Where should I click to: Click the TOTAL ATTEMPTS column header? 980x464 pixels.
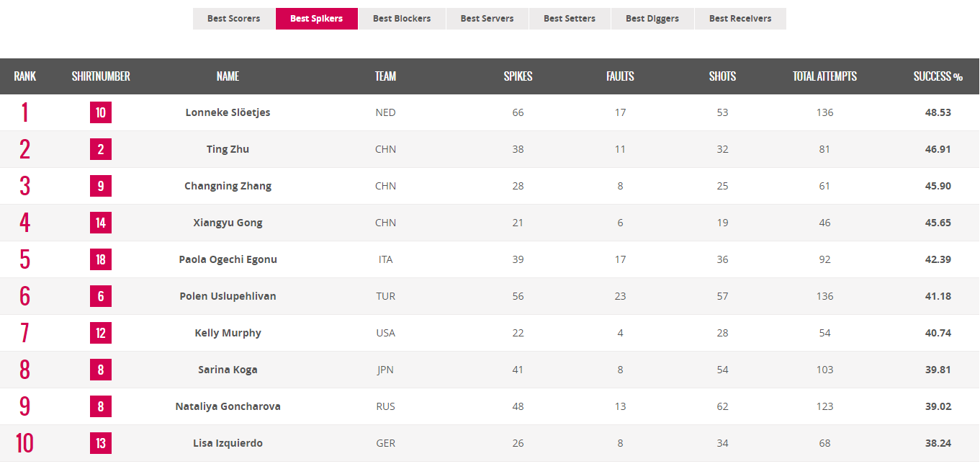[x=824, y=76]
